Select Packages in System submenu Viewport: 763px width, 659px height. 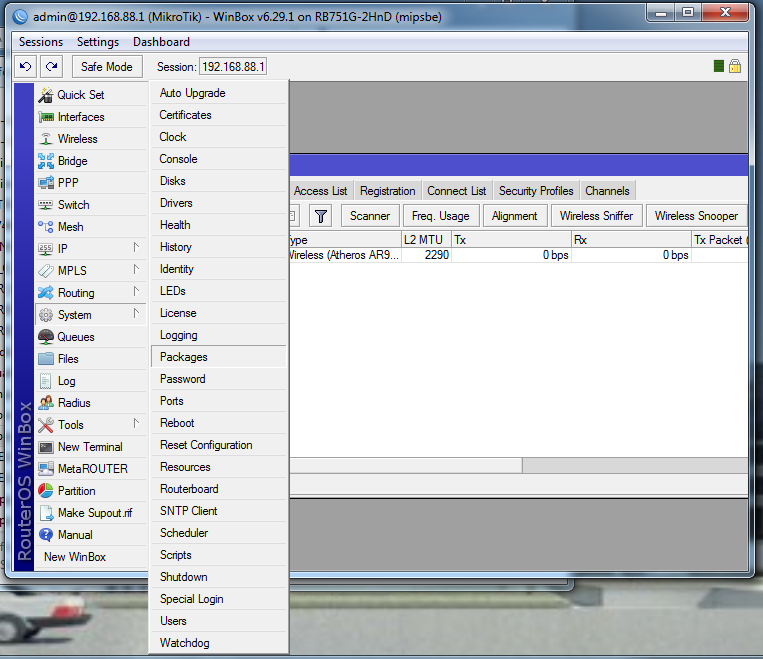pyautogui.click(x=218, y=357)
